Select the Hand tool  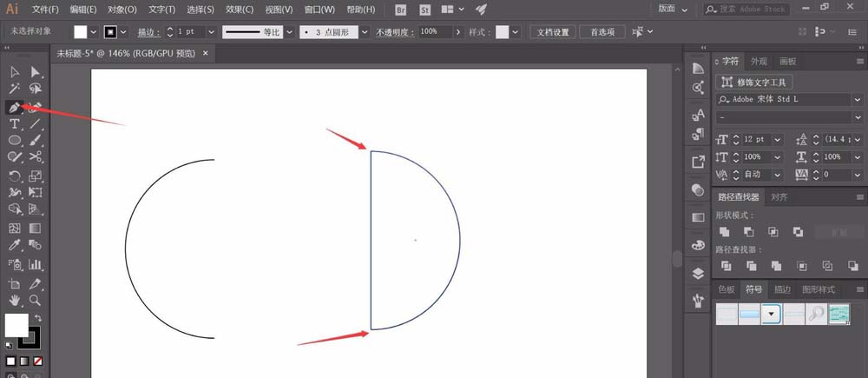coord(15,301)
